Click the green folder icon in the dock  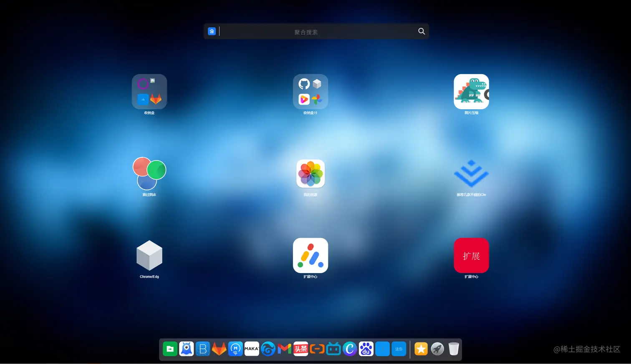click(170, 349)
